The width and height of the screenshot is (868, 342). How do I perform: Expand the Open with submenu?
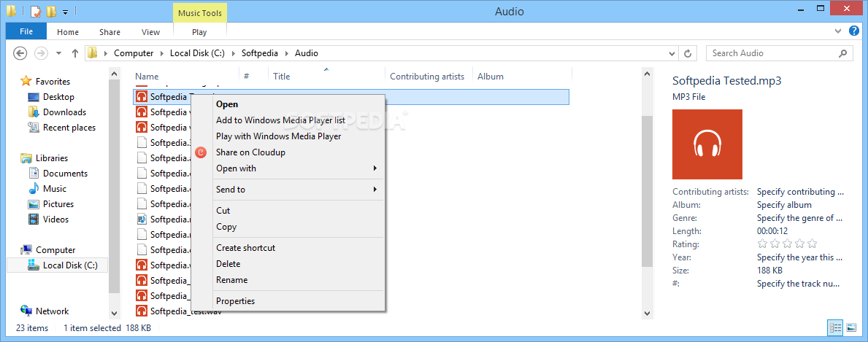point(288,168)
